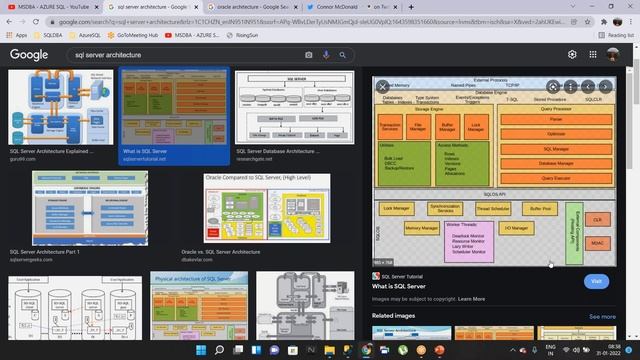Open the Google account profile picture
The image size is (640, 360).
613,54
